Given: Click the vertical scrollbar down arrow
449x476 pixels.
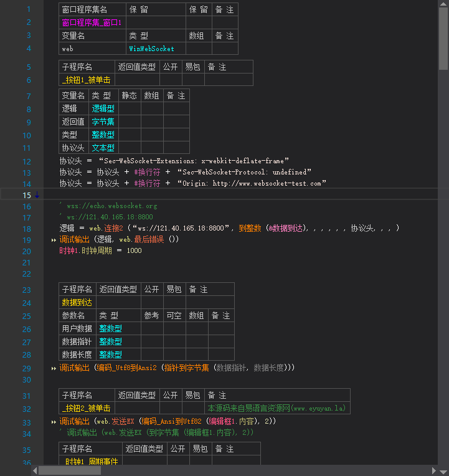Looking at the screenshot, I should pos(443,472).
